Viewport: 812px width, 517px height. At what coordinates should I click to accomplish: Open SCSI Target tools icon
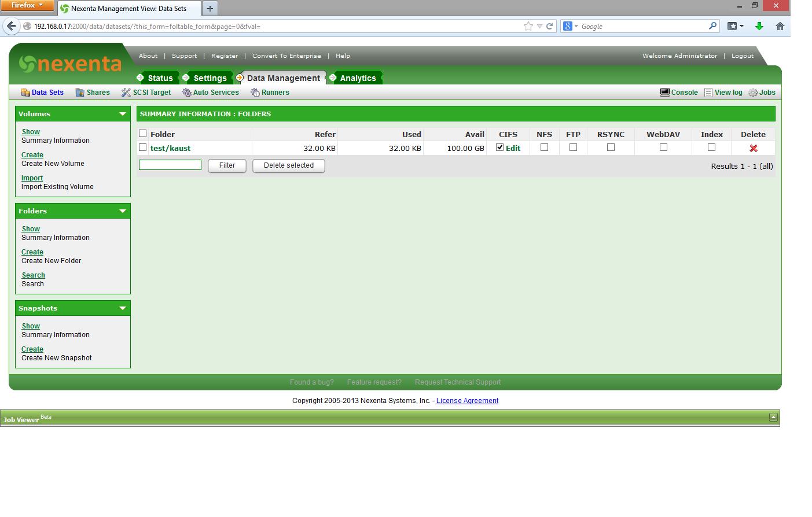point(126,93)
